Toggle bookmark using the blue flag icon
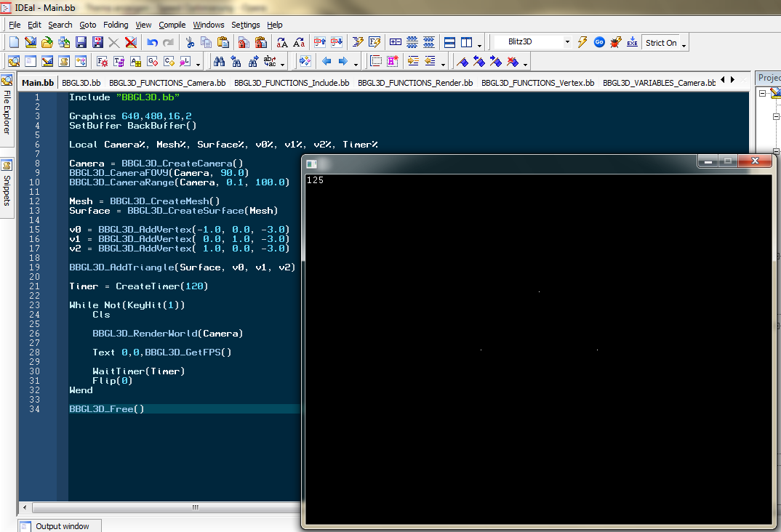781x532 pixels. tap(462, 61)
